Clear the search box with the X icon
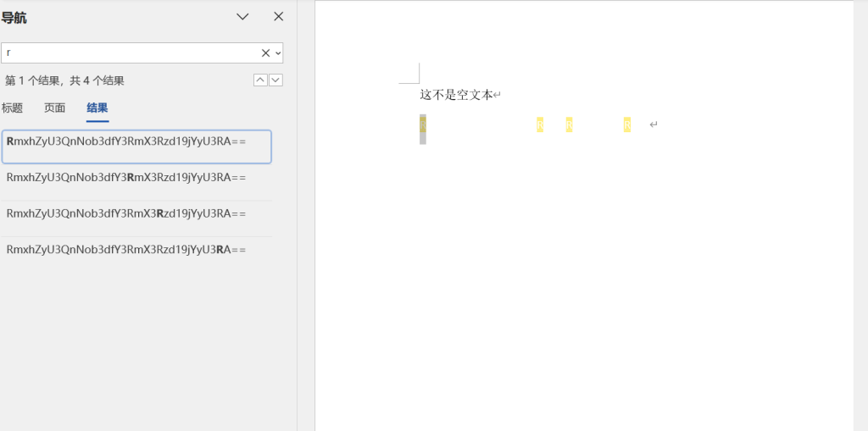This screenshot has width=868, height=431. click(x=265, y=52)
